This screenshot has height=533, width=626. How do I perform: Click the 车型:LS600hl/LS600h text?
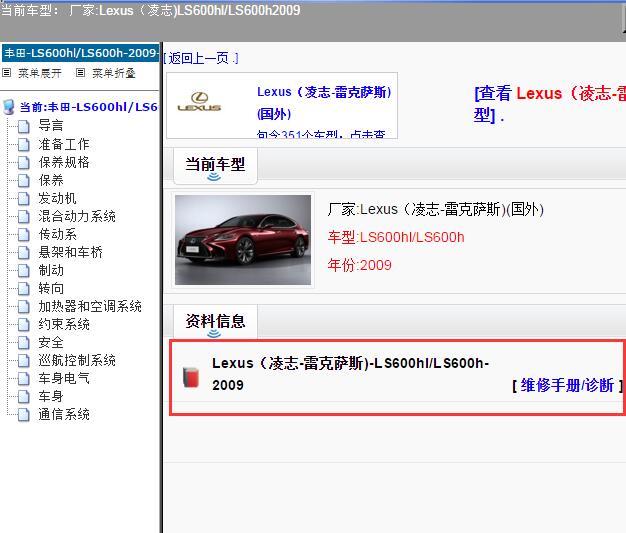pos(396,237)
